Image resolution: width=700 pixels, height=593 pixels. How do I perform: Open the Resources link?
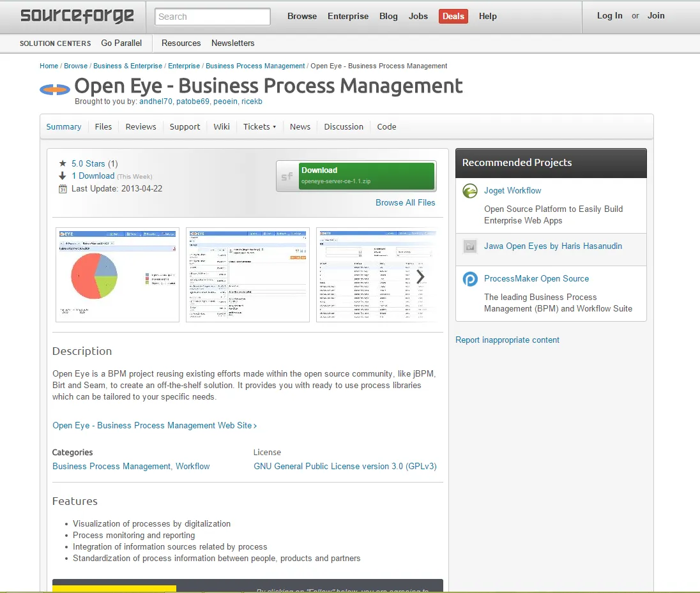tap(181, 43)
